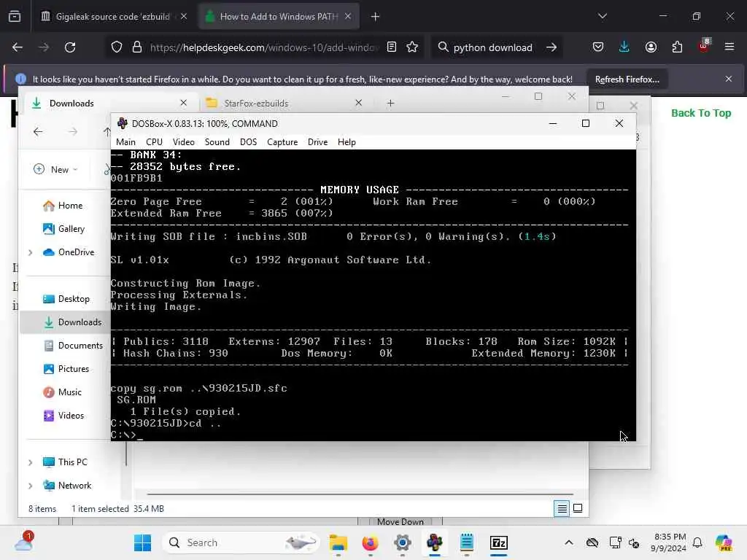Open the DOSBox-X Main menu
747x560 pixels.
click(125, 142)
